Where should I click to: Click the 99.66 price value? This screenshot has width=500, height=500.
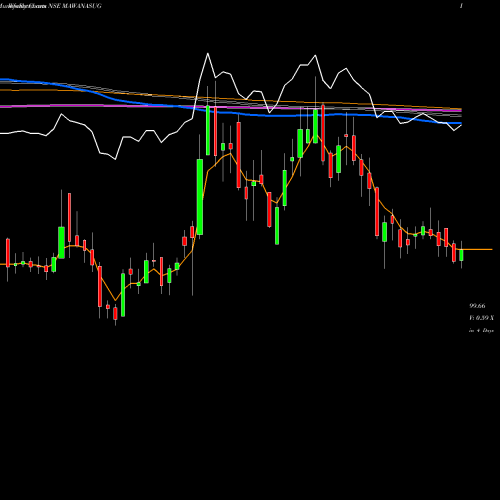(477, 306)
